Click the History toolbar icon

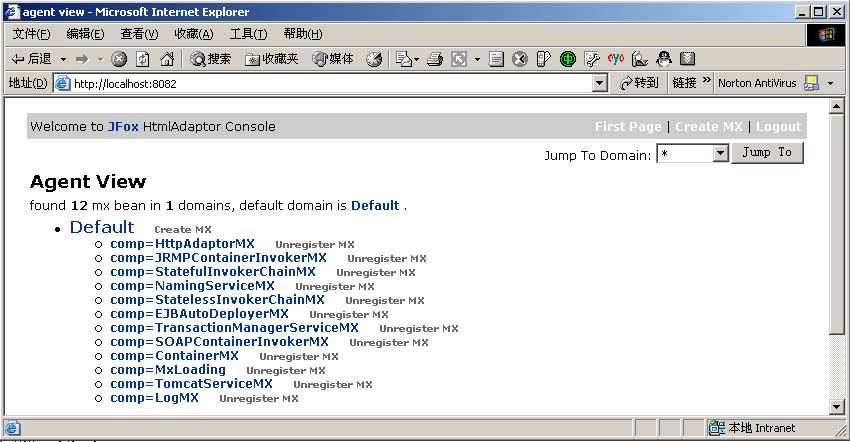tap(374, 59)
